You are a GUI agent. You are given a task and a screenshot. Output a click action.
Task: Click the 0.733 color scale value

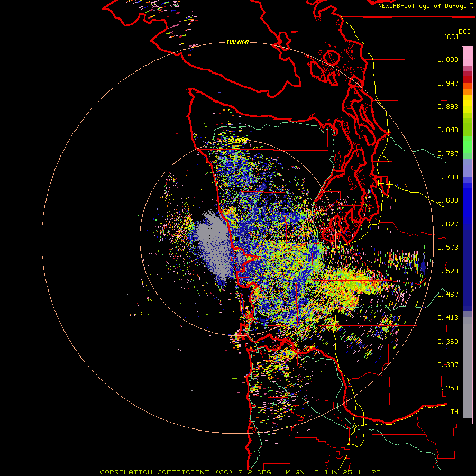[448, 177]
